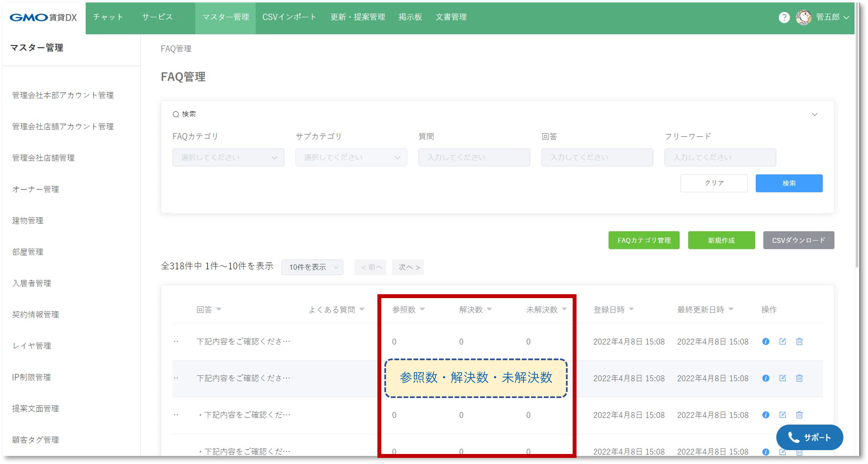Viewport: 868px width, 464px height.
Task: Sort by 参照数 column arrow
Action: coord(422,309)
